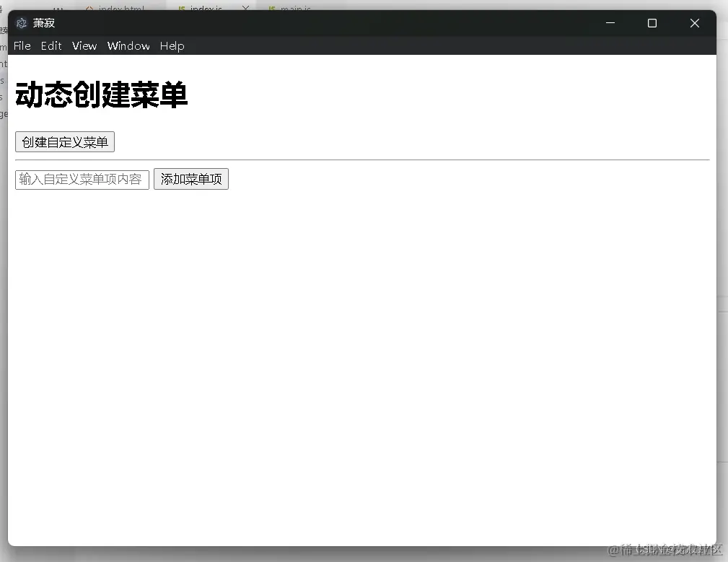Screen dimensions: 728x562
Task: Click the 添加菜单项 button
Action: coord(190,179)
